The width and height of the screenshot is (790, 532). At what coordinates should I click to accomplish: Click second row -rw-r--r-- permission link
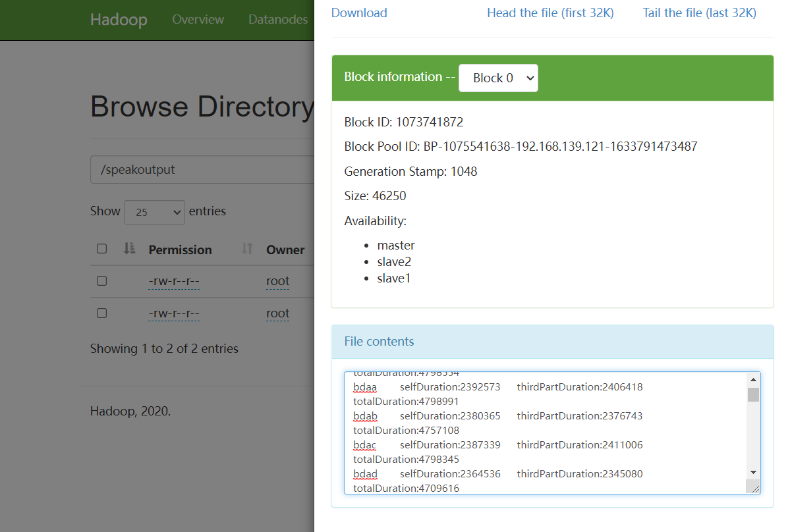pos(174,313)
